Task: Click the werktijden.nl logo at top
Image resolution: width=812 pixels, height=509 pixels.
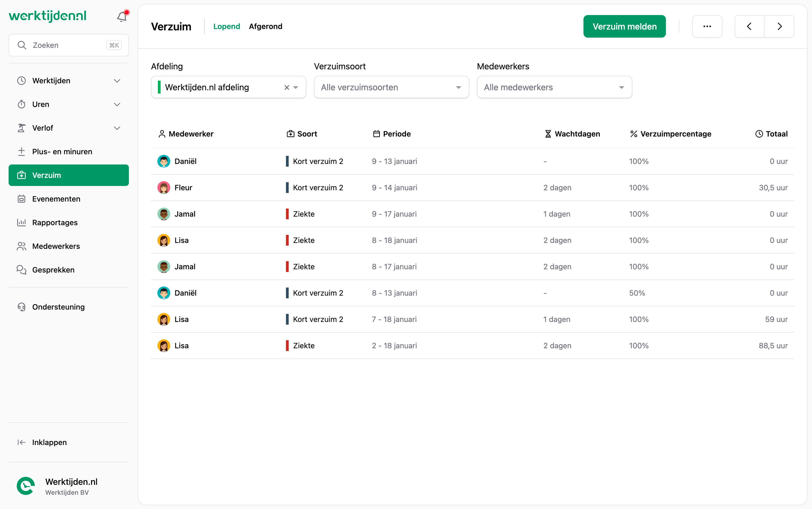Action: point(48,16)
